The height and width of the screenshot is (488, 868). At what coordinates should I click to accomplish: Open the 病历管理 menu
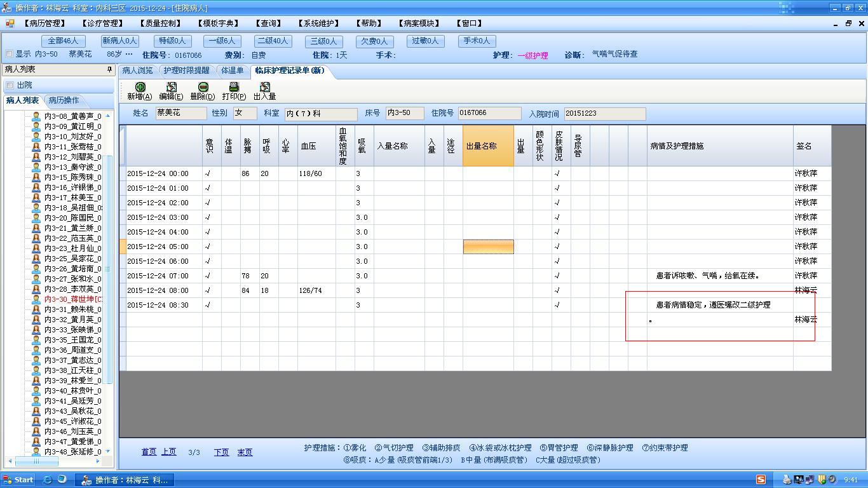tap(44, 24)
